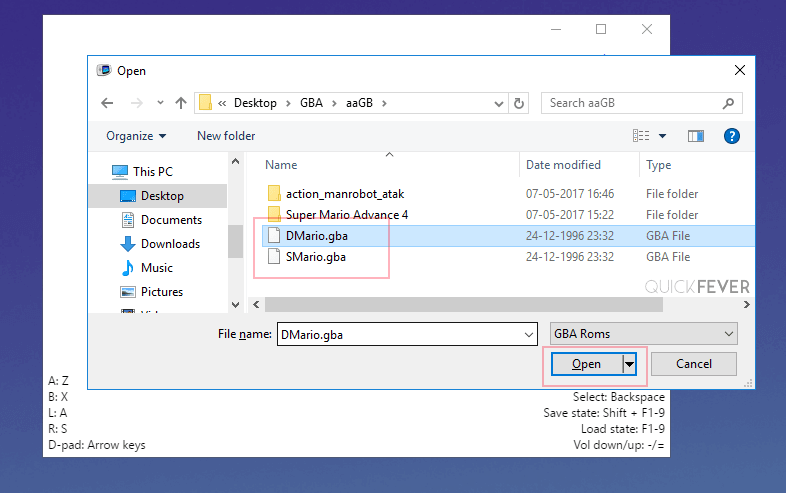Viewport: 786px width, 493px height.
Task: Sort by the Name column header
Action: pos(281,165)
